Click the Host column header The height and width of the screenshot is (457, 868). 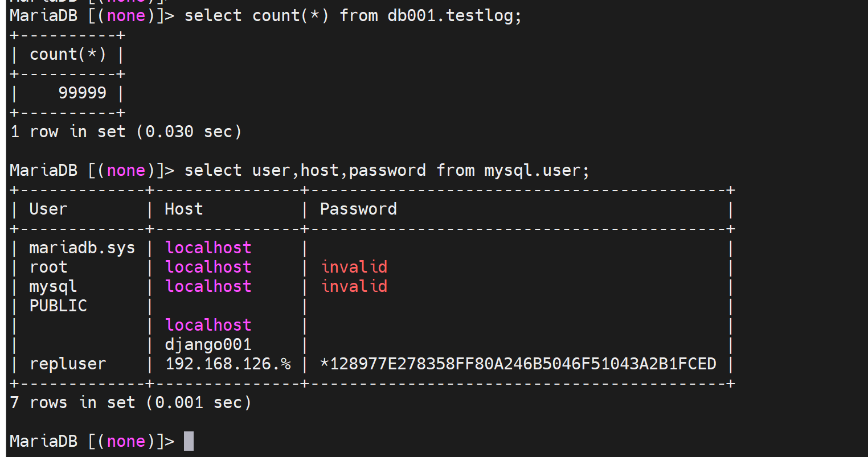coord(183,209)
